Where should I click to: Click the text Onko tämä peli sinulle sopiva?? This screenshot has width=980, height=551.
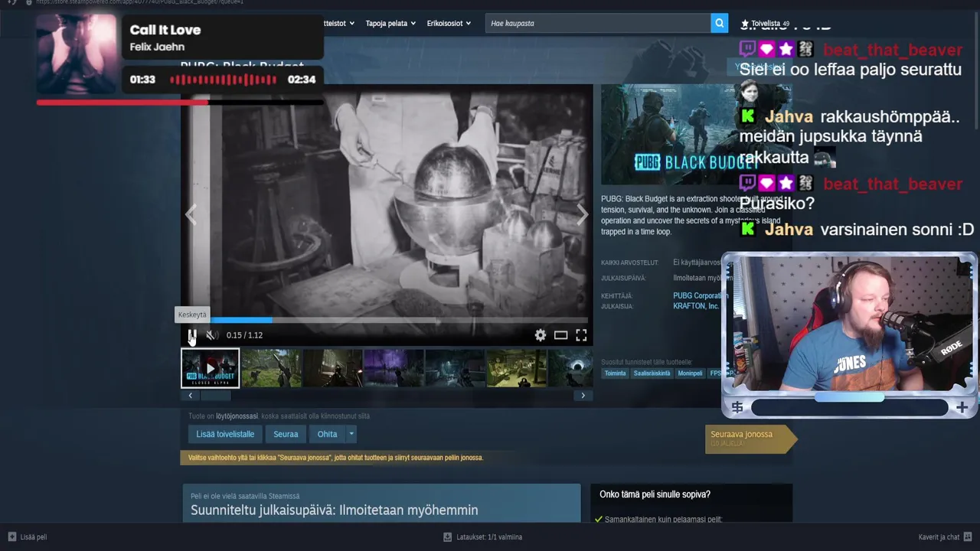(x=655, y=494)
